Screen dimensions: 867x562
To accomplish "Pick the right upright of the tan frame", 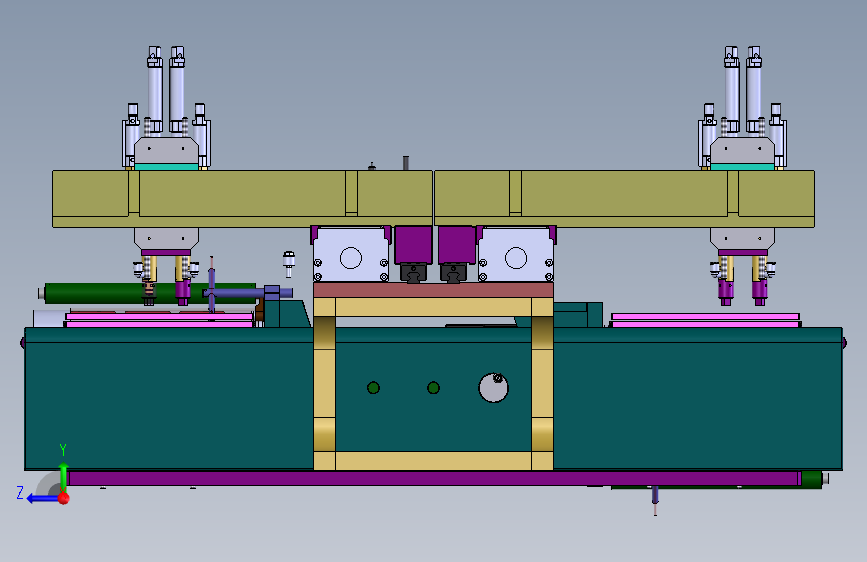I will pos(542,384).
